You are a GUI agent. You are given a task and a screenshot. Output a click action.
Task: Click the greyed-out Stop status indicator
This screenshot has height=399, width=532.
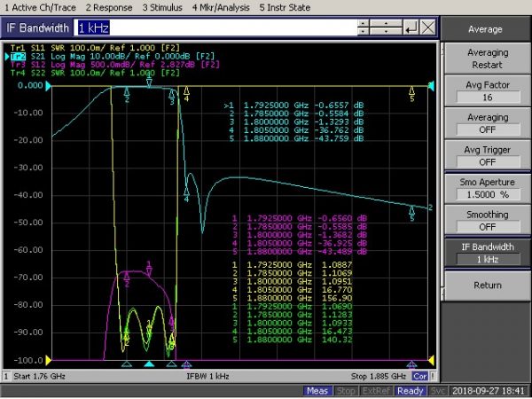point(346,391)
